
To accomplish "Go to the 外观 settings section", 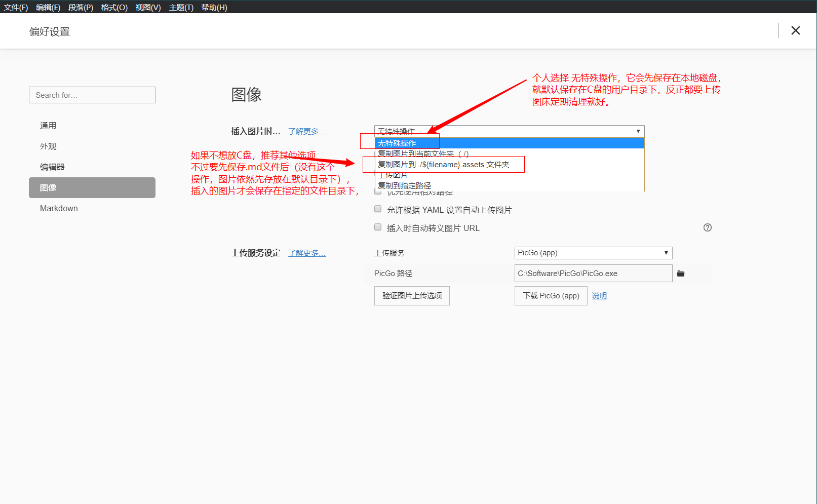I will (92, 146).
